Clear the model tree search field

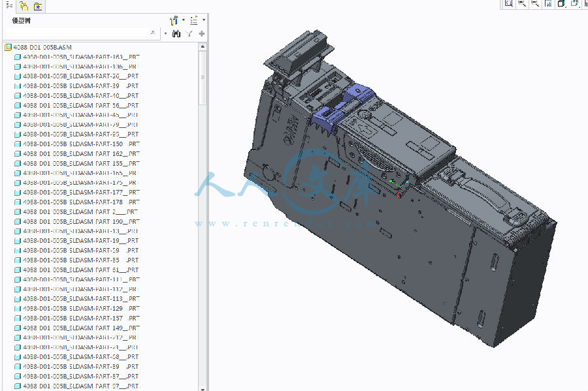point(153,33)
